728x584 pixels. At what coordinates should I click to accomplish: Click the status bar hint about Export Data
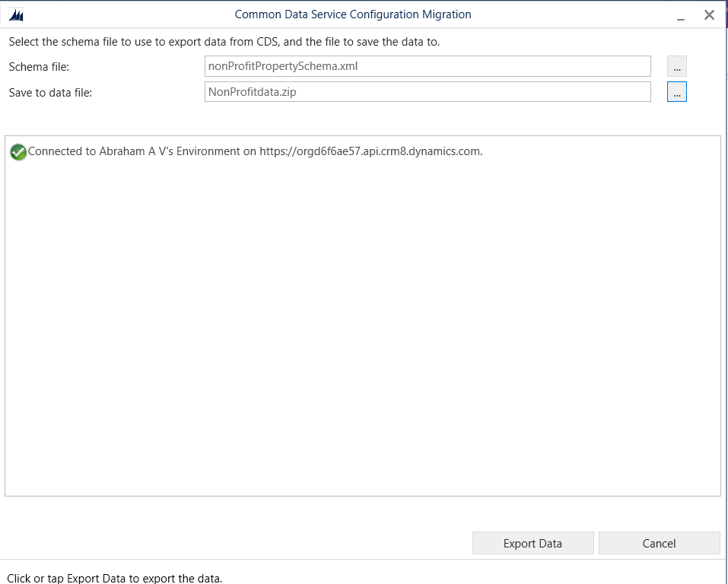pyautogui.click(x=115, y=578)
